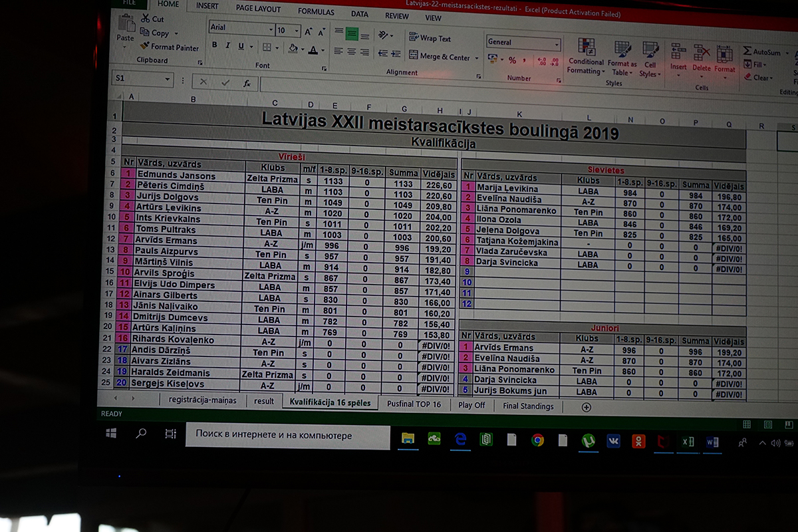The image size is (798, 532).
Task: Open Cell Styles gallery
Action: [649, 59]
